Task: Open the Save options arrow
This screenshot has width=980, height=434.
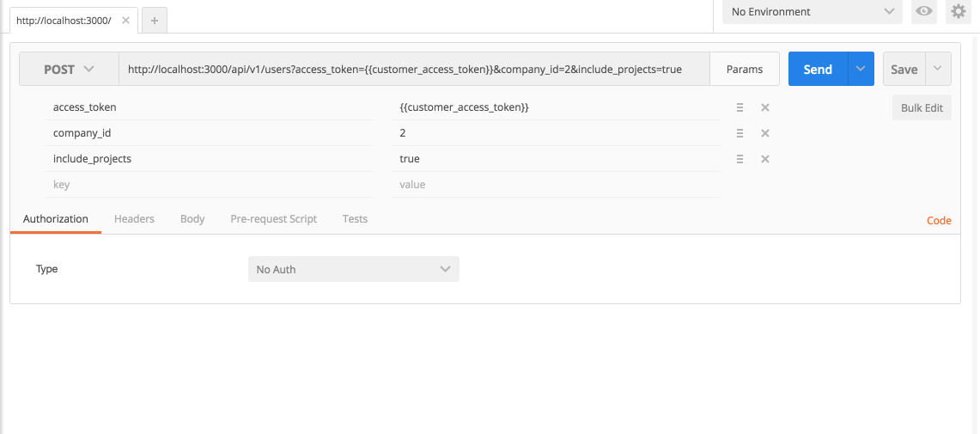Action: click(x=938, y=69)
